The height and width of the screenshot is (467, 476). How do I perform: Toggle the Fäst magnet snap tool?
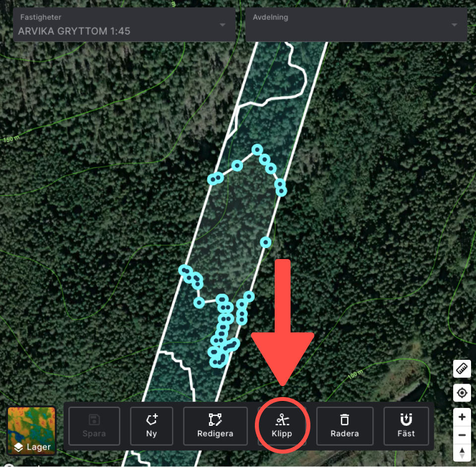[406, 426]
